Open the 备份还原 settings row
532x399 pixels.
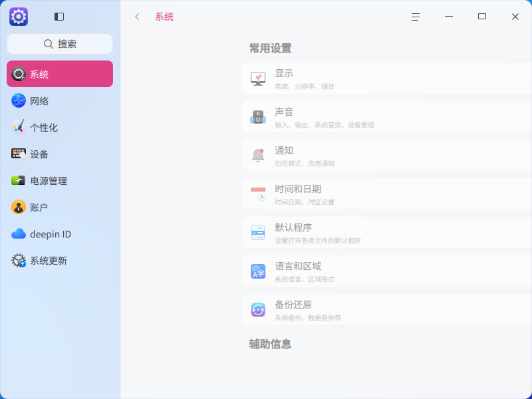pyautogui.click(x=387, y=309)
